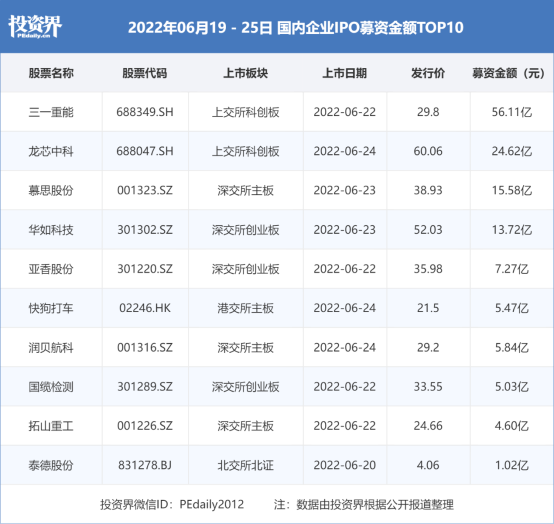554x524 pixels.
Task: Select the 发行价 column header
Action: 428,73
